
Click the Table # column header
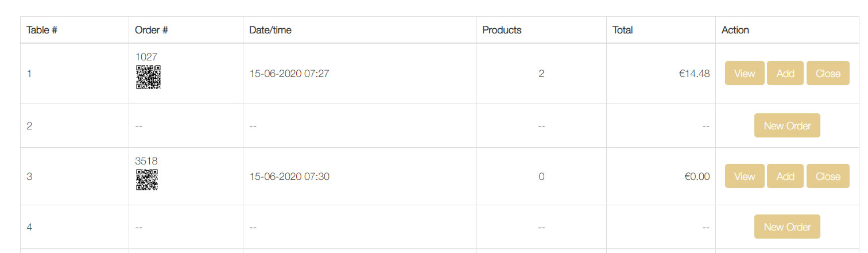pyautogui.click(x=42, y=30)
